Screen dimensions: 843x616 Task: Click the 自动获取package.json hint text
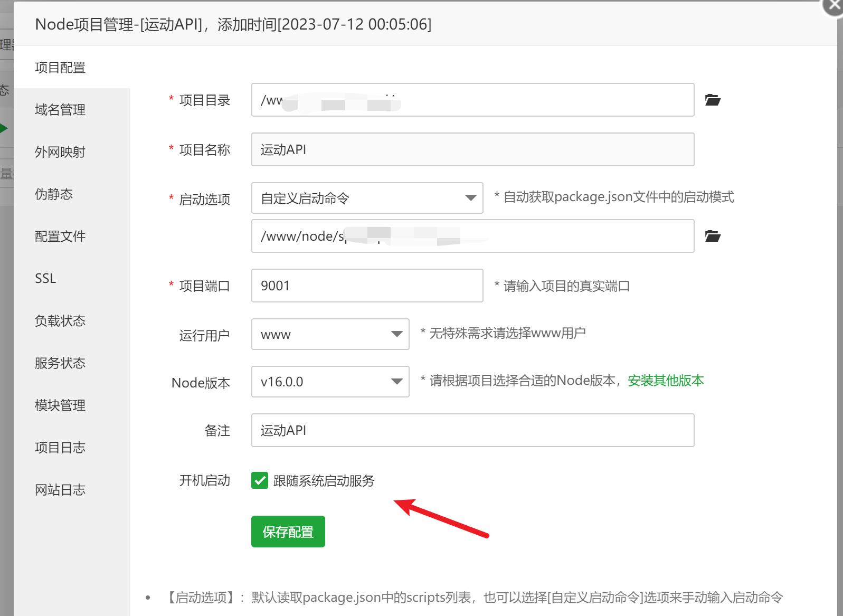coord(614,197)
